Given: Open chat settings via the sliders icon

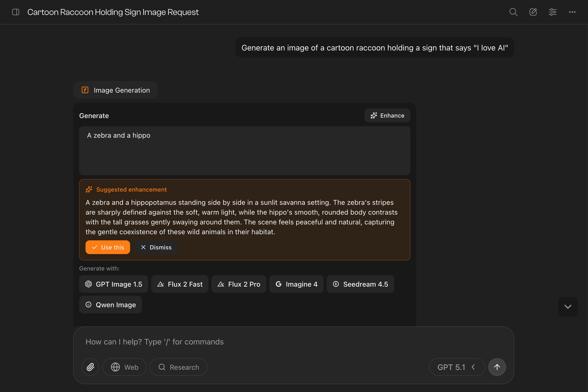Looking at the screenshot, I should (552, 12).
